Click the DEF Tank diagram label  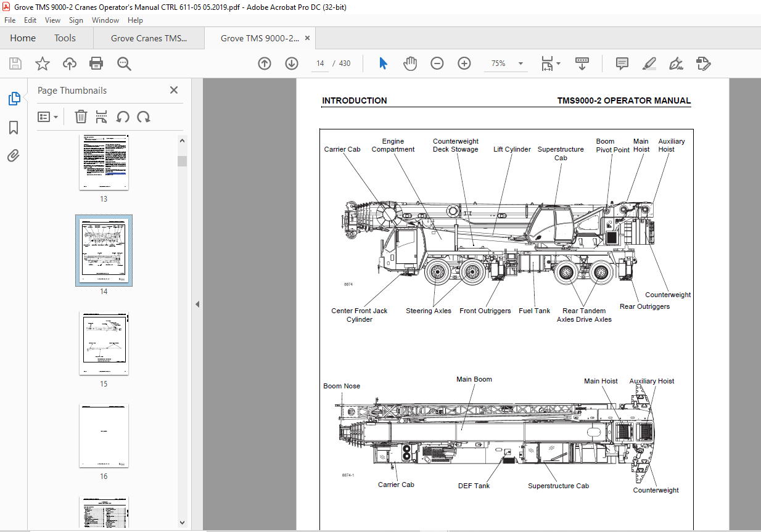pyautogui.click(x=474, y=486)
